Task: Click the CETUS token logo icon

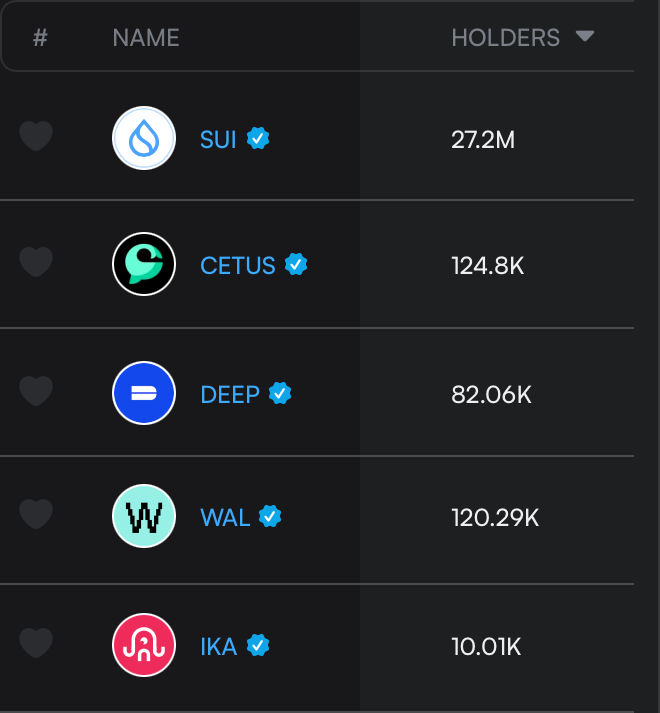Action: tap(144, 265)
